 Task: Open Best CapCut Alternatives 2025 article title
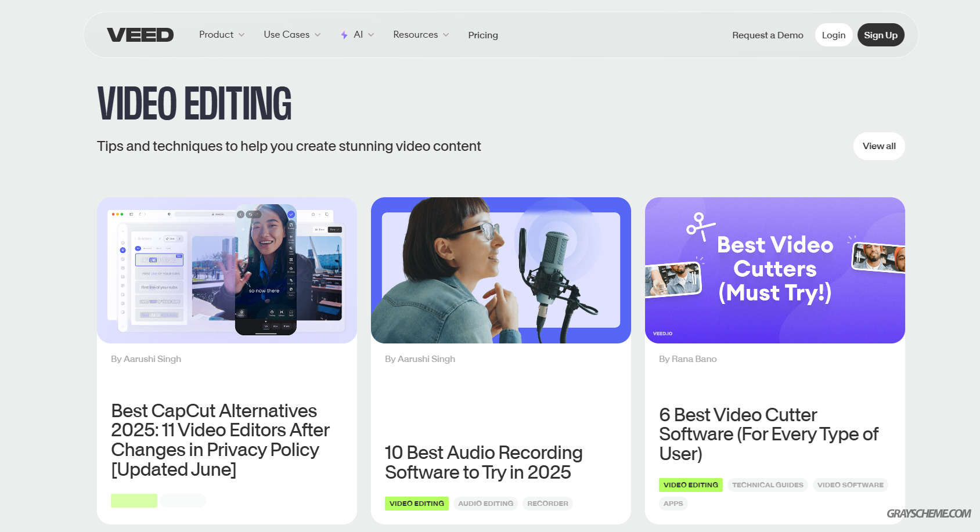click(221, 440)
